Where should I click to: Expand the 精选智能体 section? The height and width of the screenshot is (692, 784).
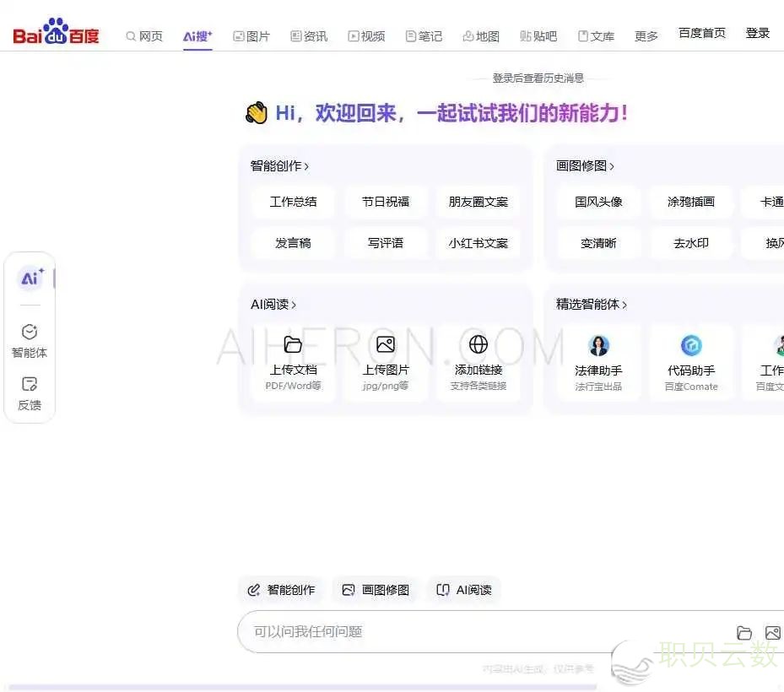592,305
